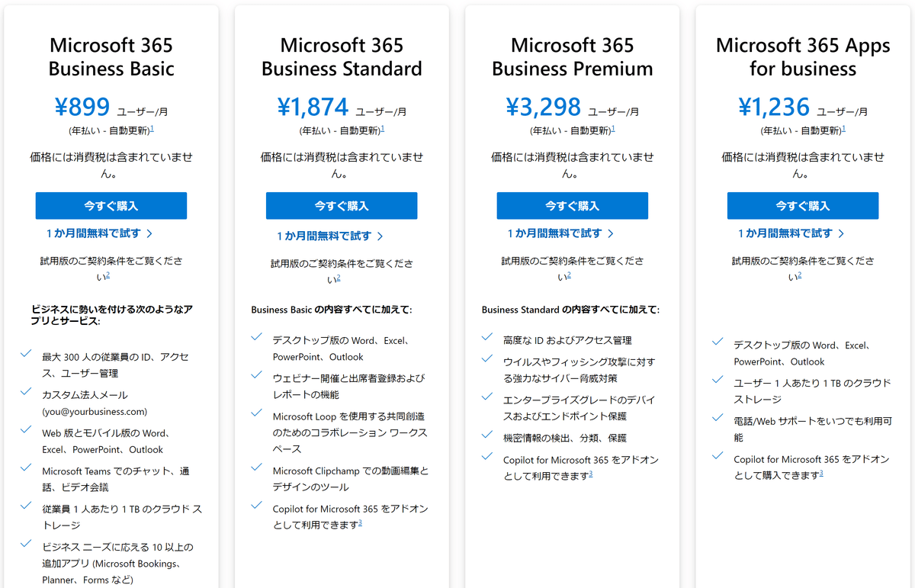The width and height of the screenshot is (915, 588).
Task: Click 今すぐ購入 under Business Standard
Action: point(342,206)
